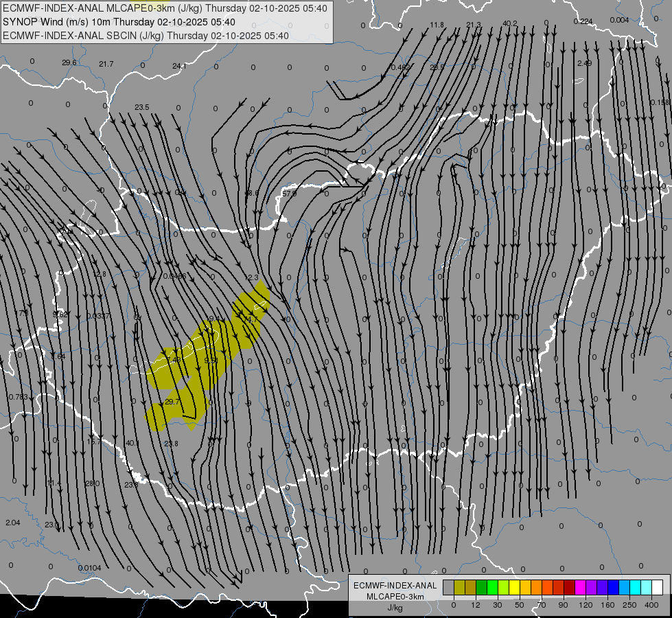Click the J/kg unit label in legend
Image resolution: width=672 pixels, height=618 pixels.
coord(395,608)
